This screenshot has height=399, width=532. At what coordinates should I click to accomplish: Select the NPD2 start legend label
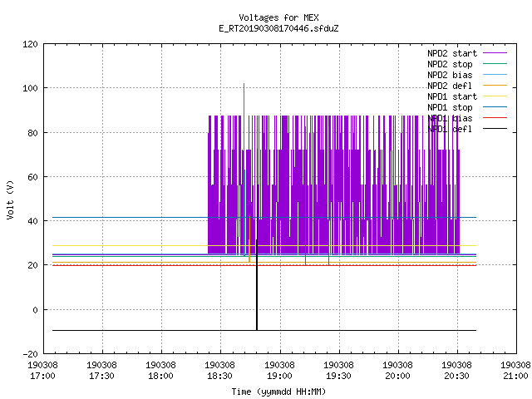[452, 53]
